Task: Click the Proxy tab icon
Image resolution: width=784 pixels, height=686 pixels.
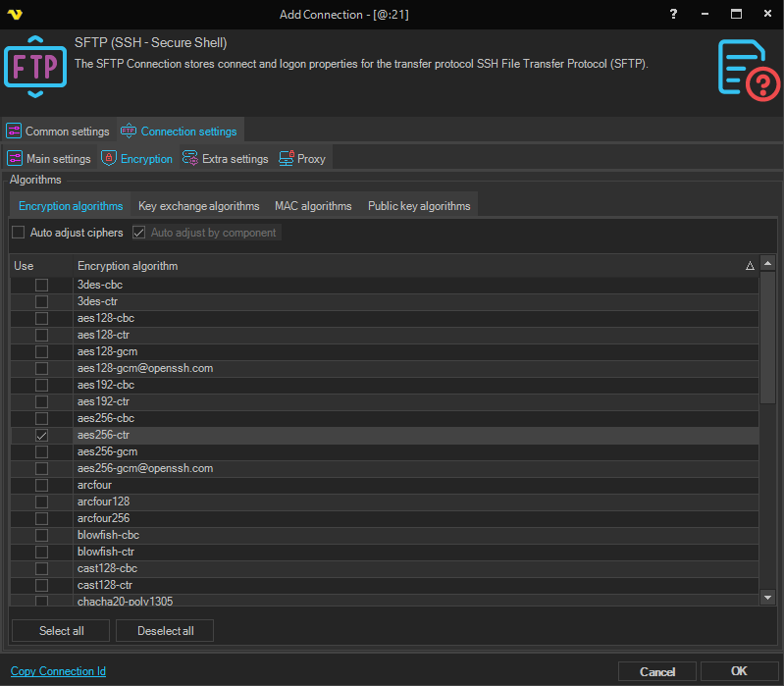Action: 287,159
